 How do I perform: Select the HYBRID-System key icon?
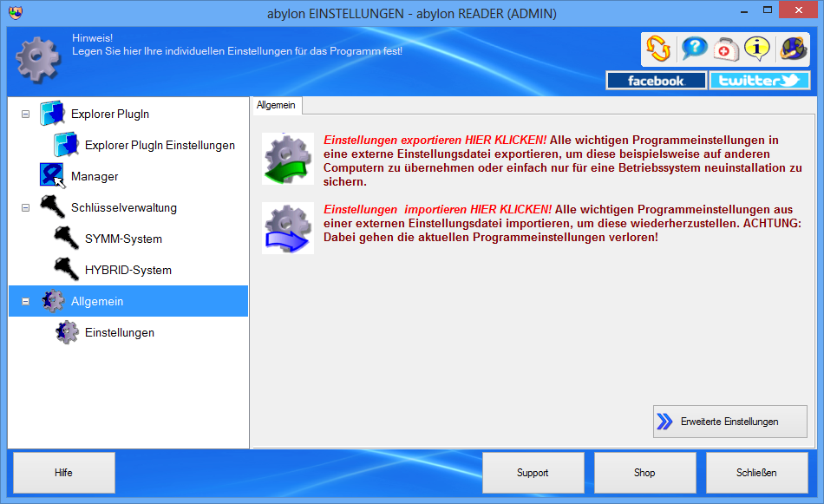click(x=66, y=269)
